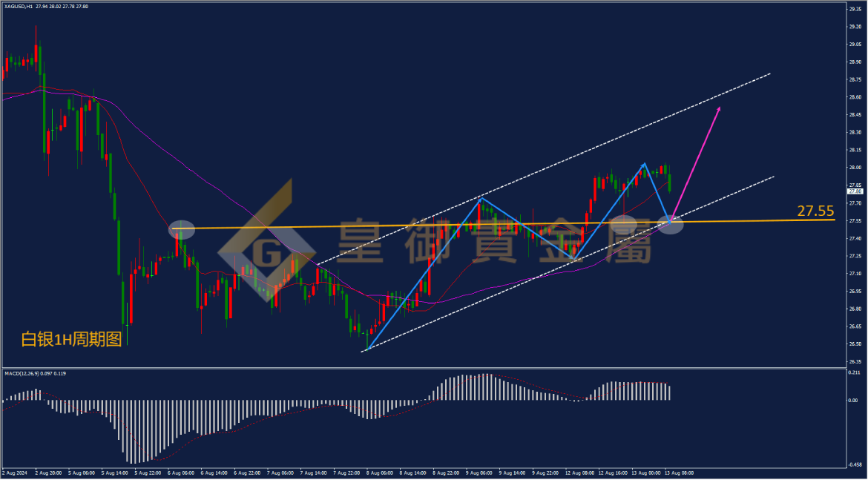Viewport: 868px width, 480px height.
Task: Click the 5 Aug 14:00 time label
Action: click(x=115, y=473)
